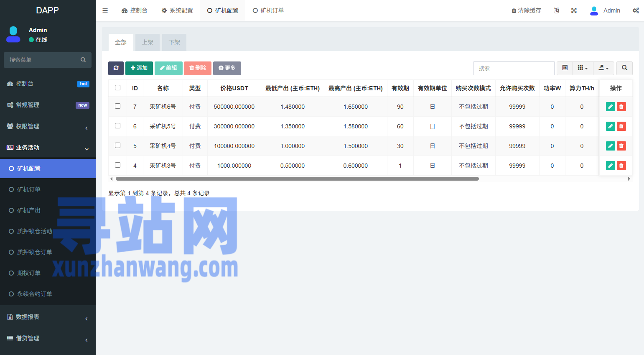This screenshot has height=355, width=644.
Task: Expand the 权限管理 sidebar menu
Action: coord(48,126)
